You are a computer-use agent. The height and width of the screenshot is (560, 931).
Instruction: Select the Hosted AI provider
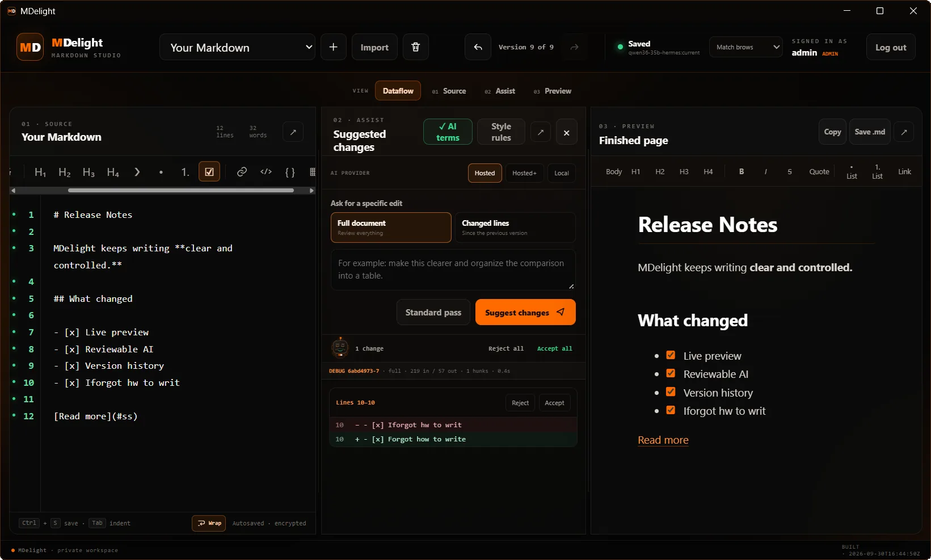point(485,173)
